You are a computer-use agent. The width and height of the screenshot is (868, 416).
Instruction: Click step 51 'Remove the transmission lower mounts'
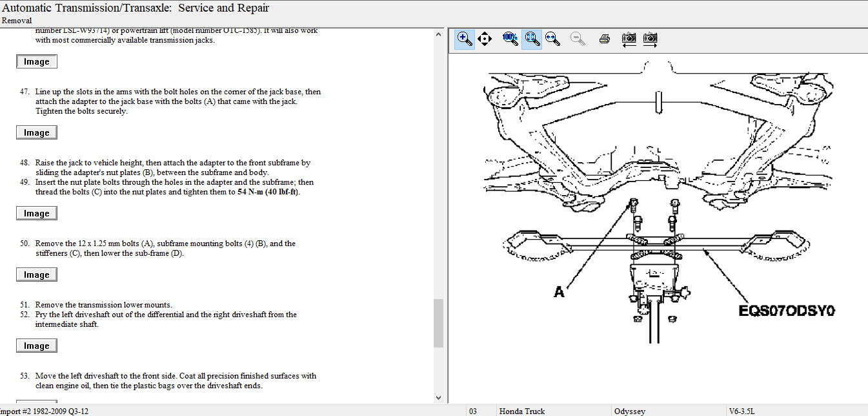(x=104, y=305)
